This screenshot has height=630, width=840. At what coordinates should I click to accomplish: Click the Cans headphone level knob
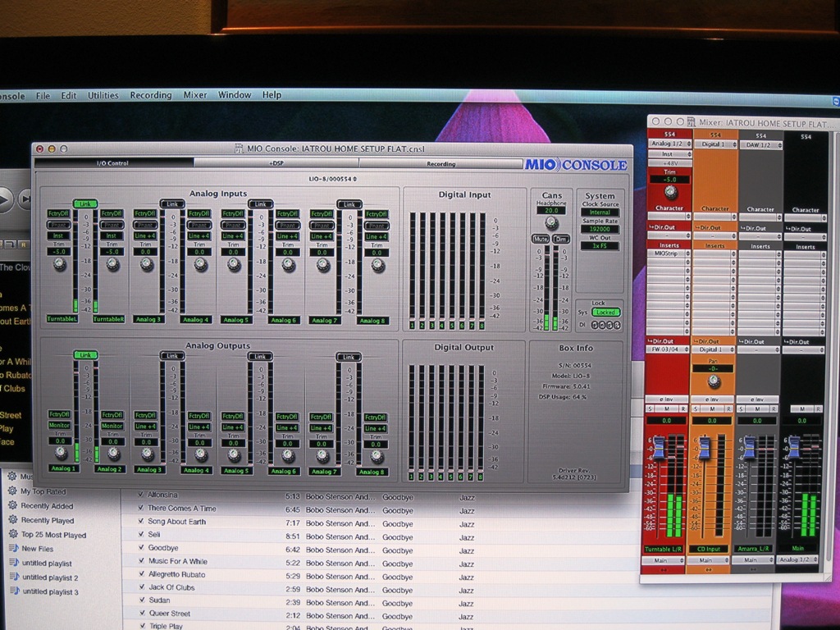551,223
